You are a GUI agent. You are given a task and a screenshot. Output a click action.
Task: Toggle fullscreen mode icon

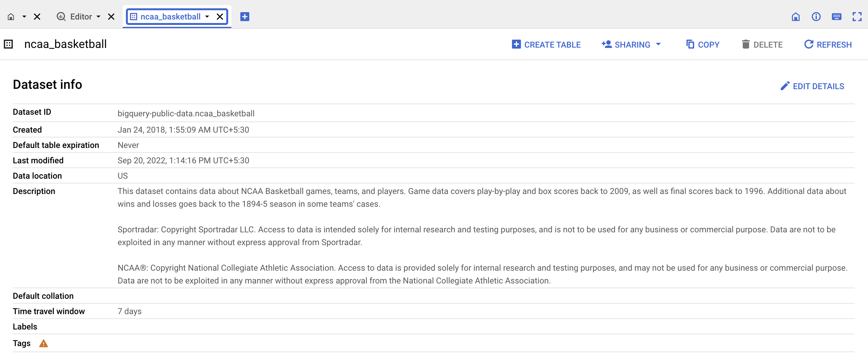click(x=857, y=17)
